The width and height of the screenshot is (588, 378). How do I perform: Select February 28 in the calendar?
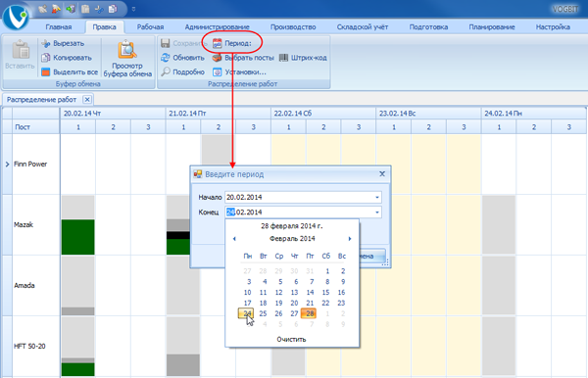point(309,313)
